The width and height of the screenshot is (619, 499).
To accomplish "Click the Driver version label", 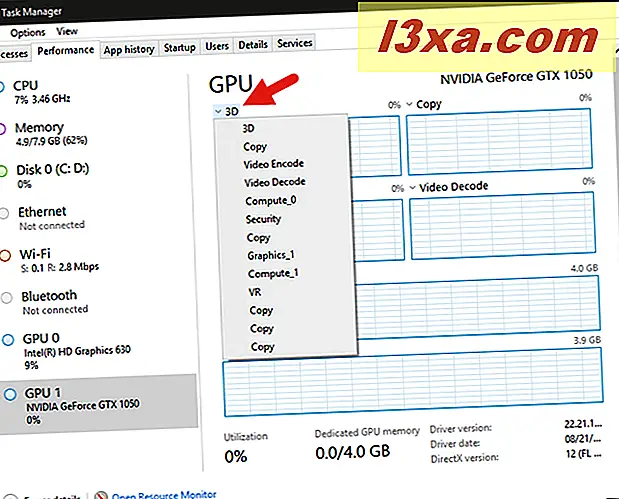I will [x=461, y=428].
